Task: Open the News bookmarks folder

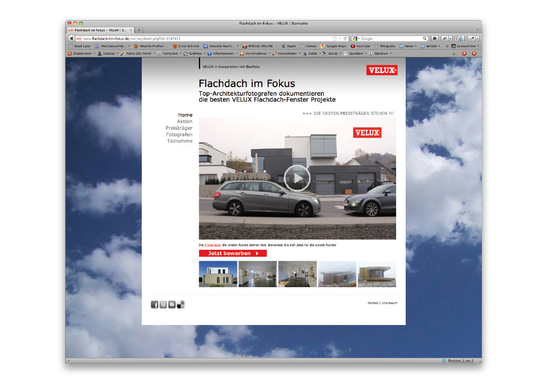Action: (x=408, y=46)
